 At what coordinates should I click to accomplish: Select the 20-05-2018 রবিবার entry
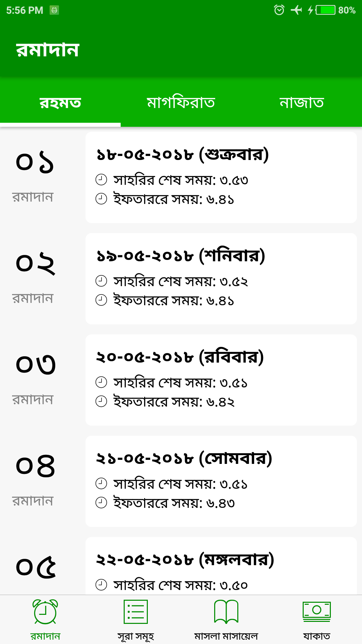tap(221, 380)
